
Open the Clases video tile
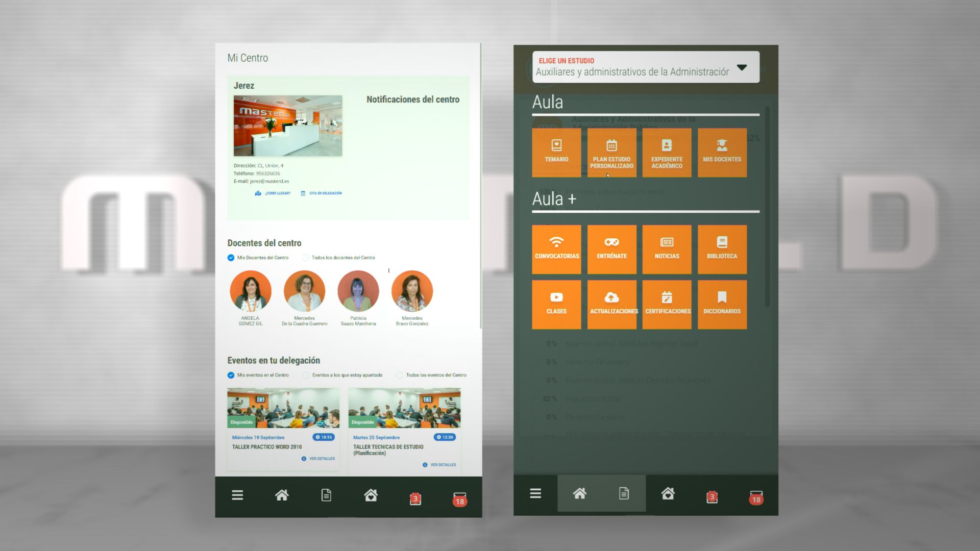tap(556, 304)
